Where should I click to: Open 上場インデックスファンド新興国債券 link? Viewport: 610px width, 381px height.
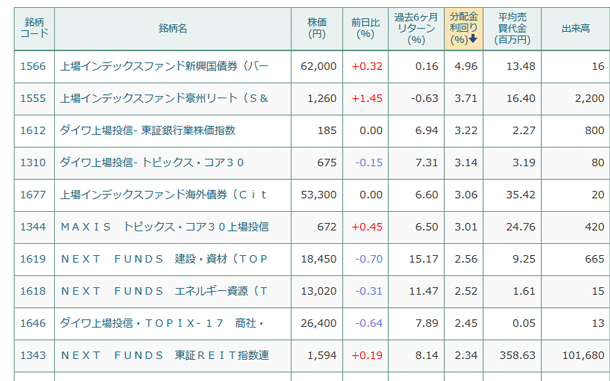tap(164, 66)
